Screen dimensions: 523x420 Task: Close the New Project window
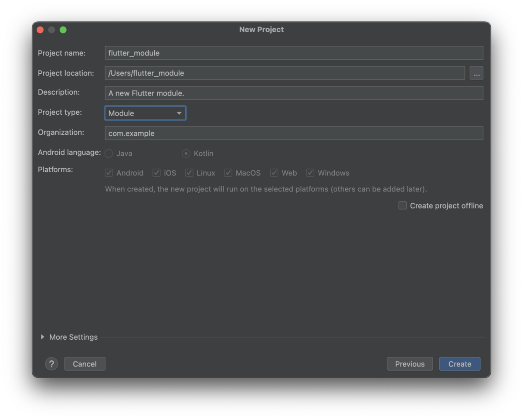pyautogui.click(x=40, y=30)
